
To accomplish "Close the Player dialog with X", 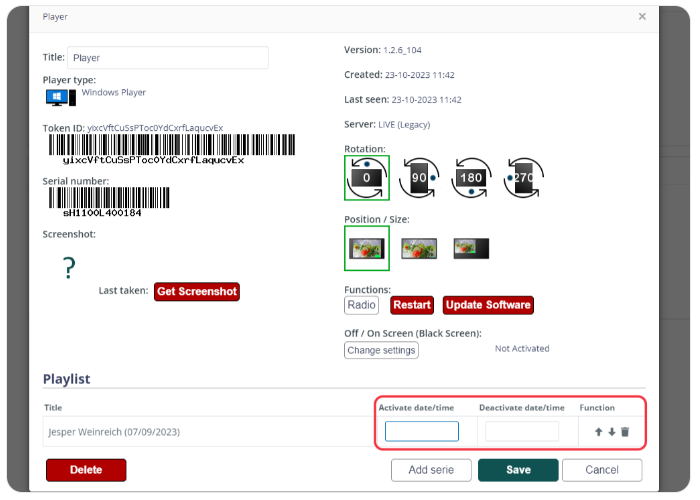I will [x=642, y=17].
